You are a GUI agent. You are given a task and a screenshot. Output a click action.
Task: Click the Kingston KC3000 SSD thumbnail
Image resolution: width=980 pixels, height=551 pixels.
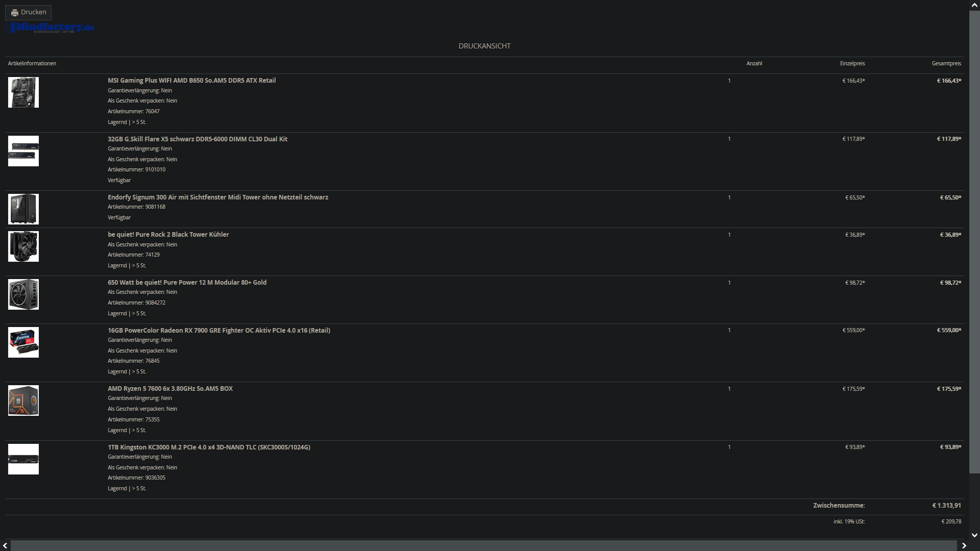point(23,459)
